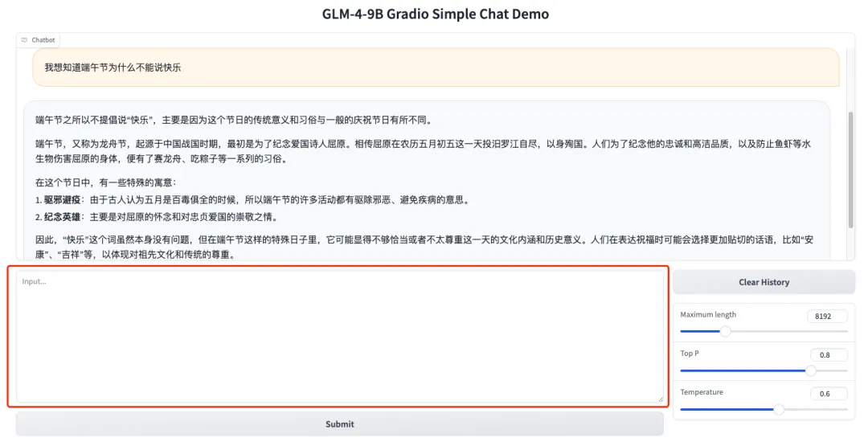The height and width of the screenshot is (446, 868).
Task: Click the user message about 端午节
Action: pyautogui.click(x=113, y=68)
